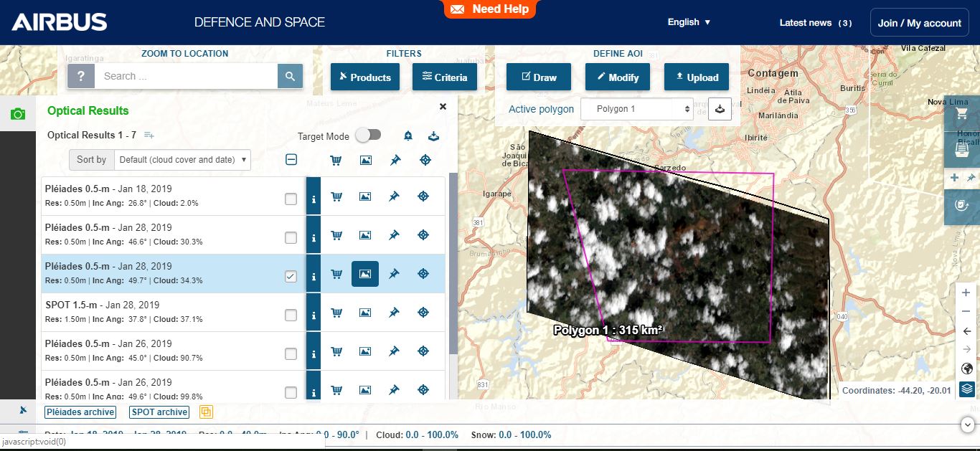This screenshot has height=451, width=980.
Task: Open the Products filter
Action: click(364, 77)
